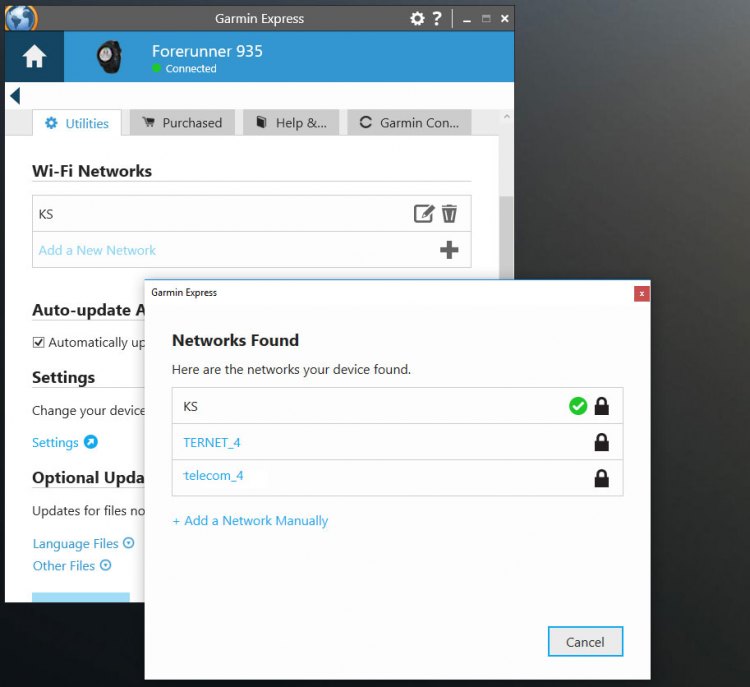
Task: Expand Other Files
Action: (72, 565)
